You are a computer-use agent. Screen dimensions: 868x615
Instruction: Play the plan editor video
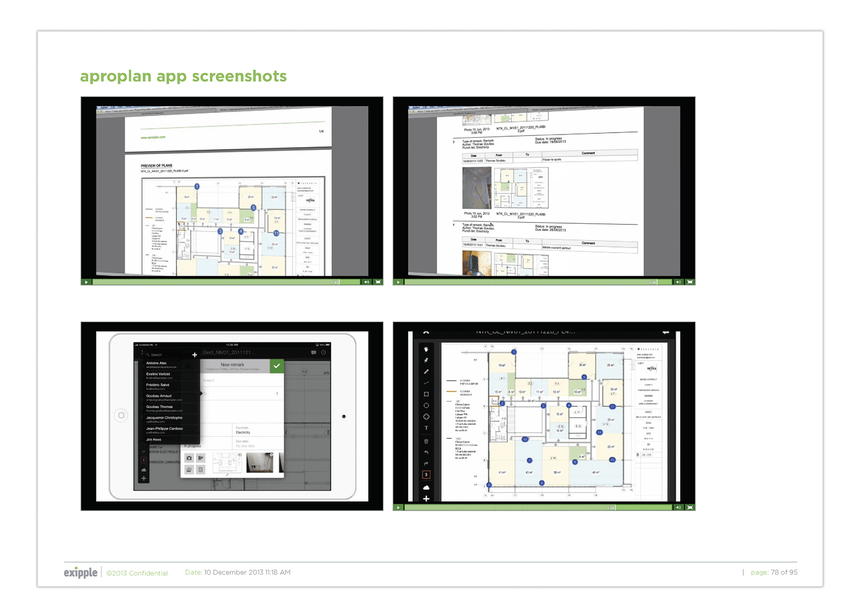coord(398,508)
